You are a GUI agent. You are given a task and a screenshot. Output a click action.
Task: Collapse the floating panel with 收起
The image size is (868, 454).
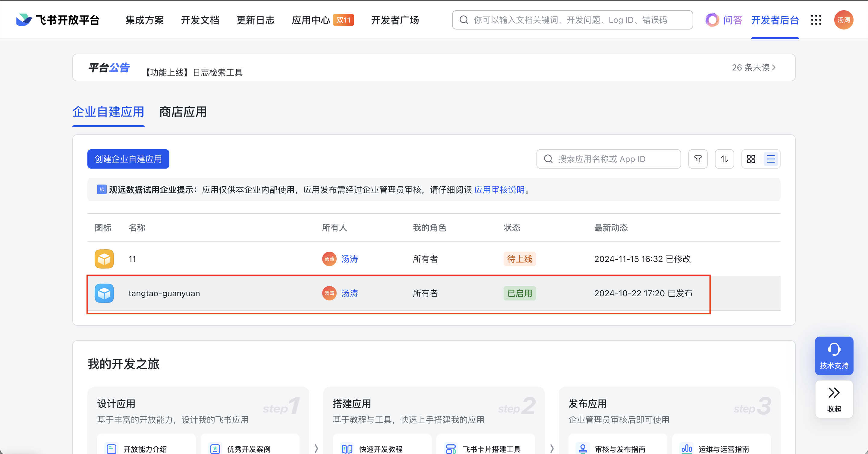[834, 400]
